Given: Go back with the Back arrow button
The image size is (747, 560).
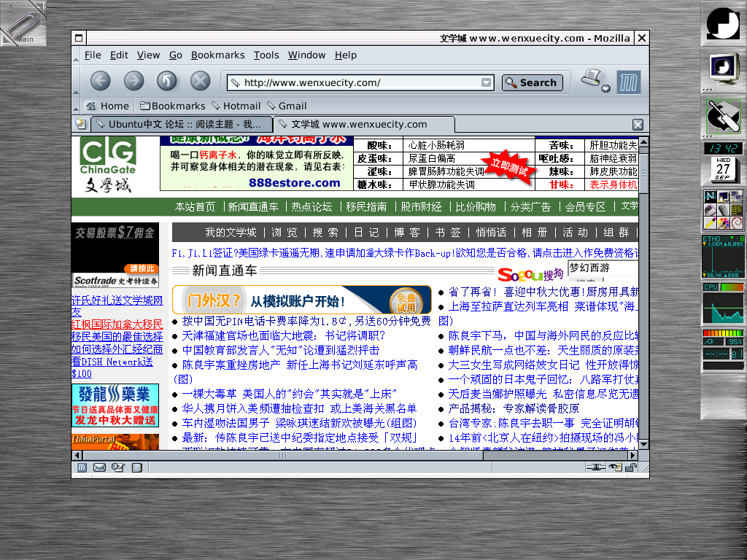Looking at the screenshot, I should tap(101, 81).
